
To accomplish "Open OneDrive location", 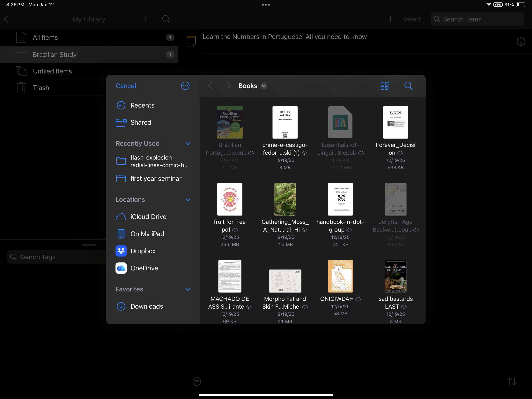I will [x=144, y=268].
